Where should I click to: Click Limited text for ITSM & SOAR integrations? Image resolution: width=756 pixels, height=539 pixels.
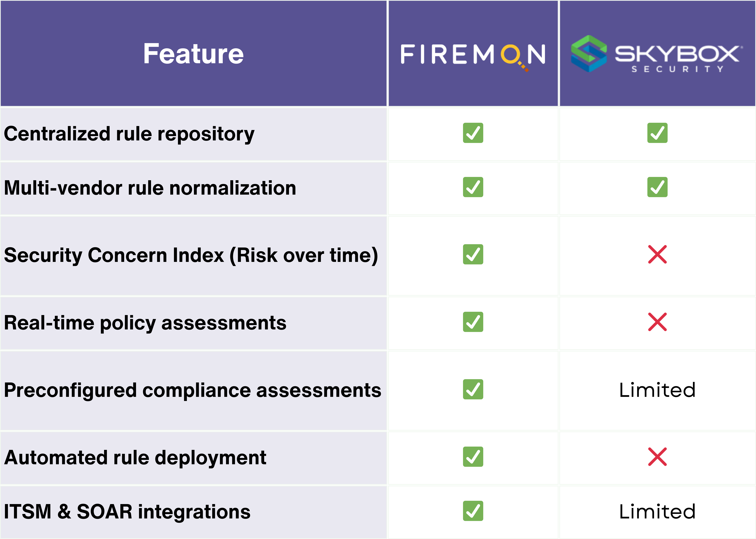click(x=657, y=511)
